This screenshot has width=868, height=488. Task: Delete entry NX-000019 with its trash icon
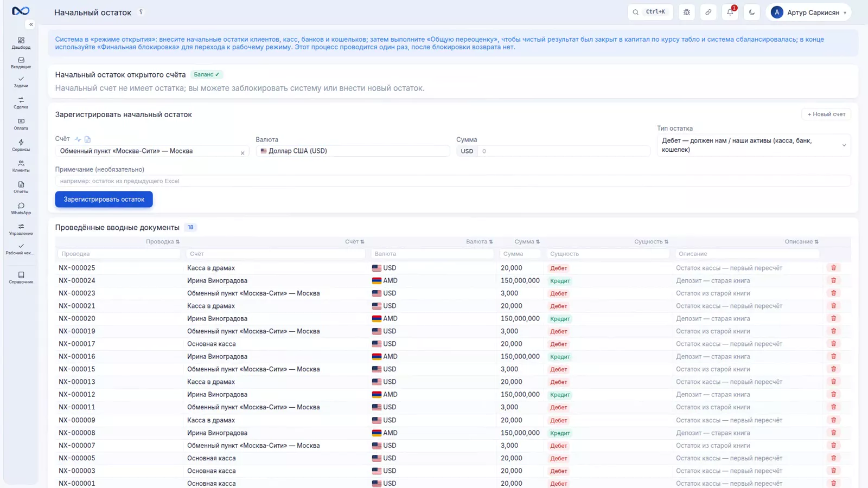834,331
